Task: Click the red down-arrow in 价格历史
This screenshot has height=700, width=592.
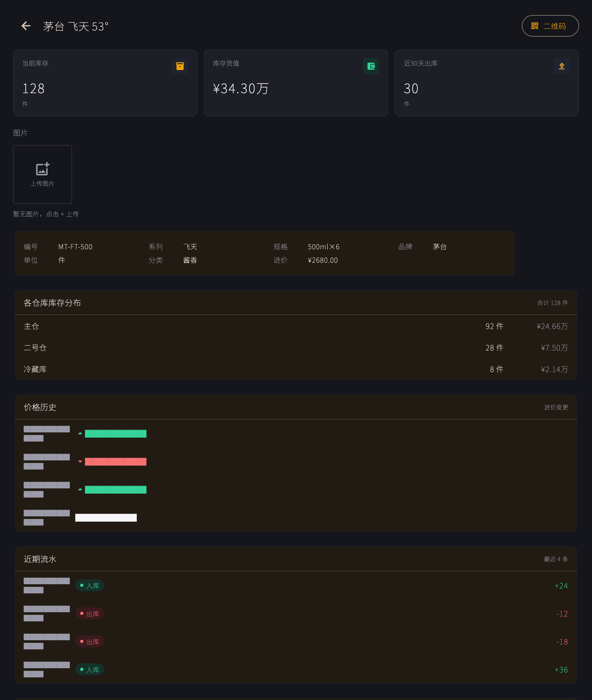Action: pyautogui.click(x=80, y=462)
